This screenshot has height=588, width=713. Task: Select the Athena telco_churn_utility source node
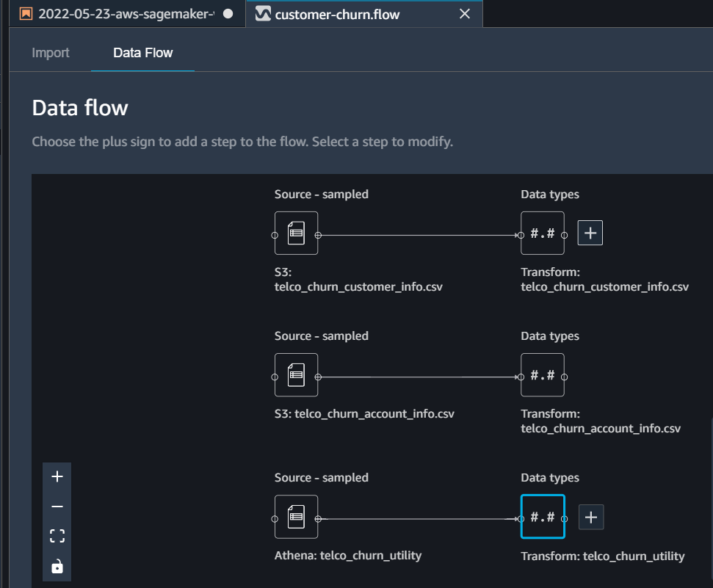click(x=296, y=517)
